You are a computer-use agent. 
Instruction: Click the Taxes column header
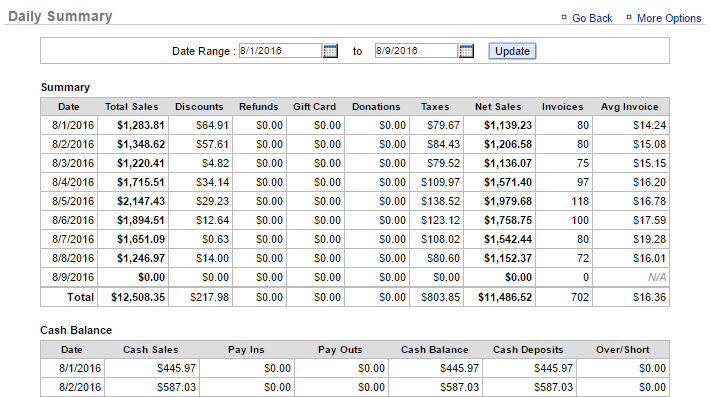pos(435,107)
